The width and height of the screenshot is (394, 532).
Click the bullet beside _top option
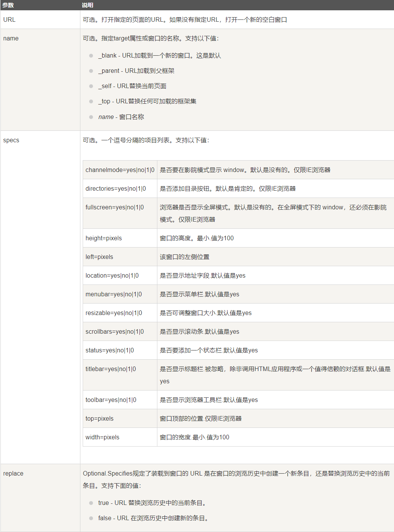coord(91,101)
